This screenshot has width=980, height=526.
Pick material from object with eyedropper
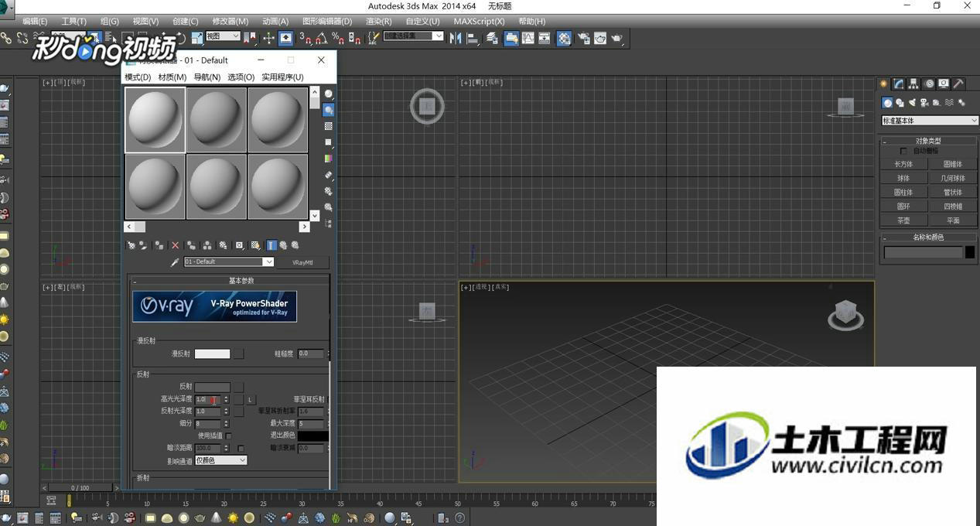[175, 262]
